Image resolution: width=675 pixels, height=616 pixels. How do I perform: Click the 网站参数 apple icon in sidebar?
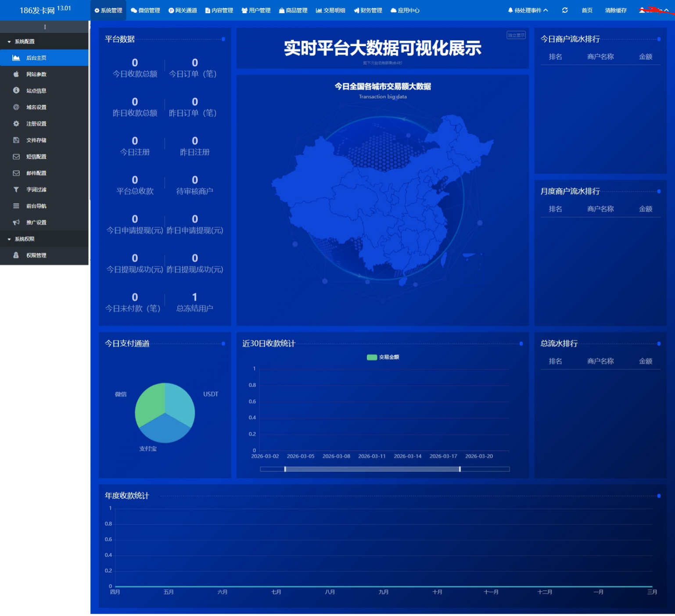[x=16, y=74]
